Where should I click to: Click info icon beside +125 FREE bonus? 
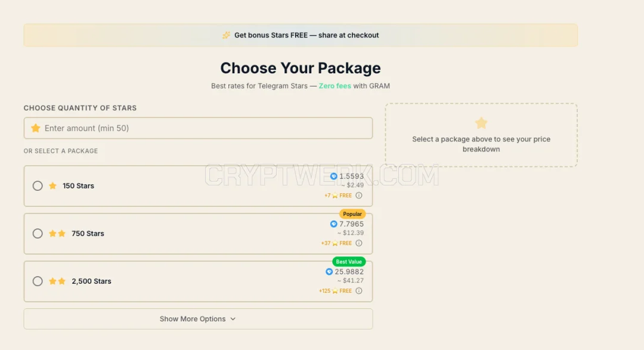(x=359, y=291)
